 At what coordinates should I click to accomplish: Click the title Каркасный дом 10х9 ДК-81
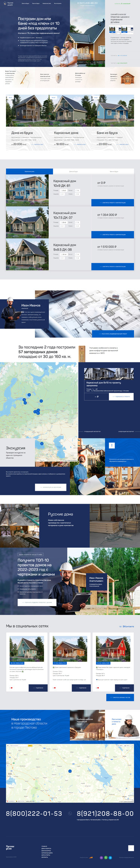point(65,183)
